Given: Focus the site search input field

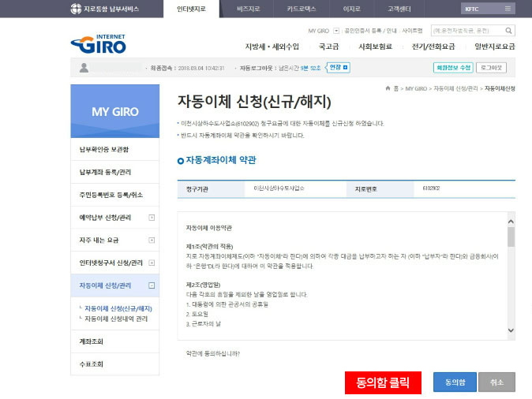Looking at the screenshot, I should [467, 31].
